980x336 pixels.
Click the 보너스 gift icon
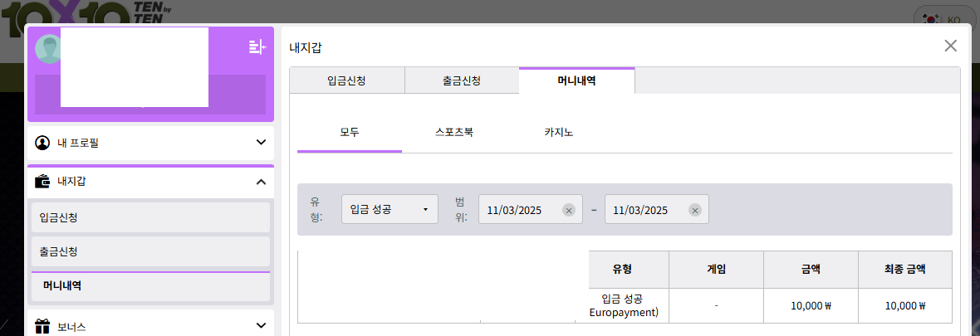click(x=42, y=326)
